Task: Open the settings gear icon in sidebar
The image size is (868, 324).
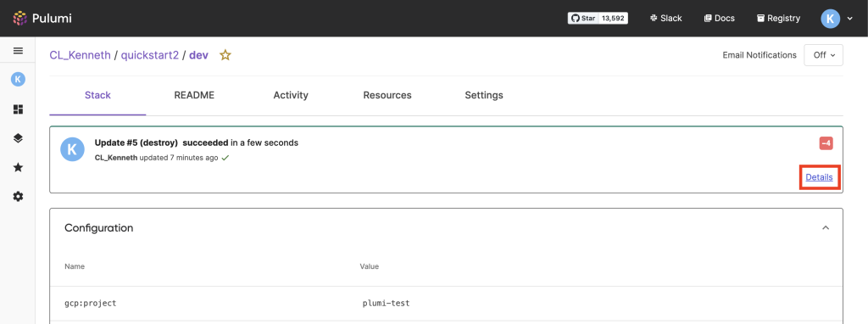Action: [18, 196]
